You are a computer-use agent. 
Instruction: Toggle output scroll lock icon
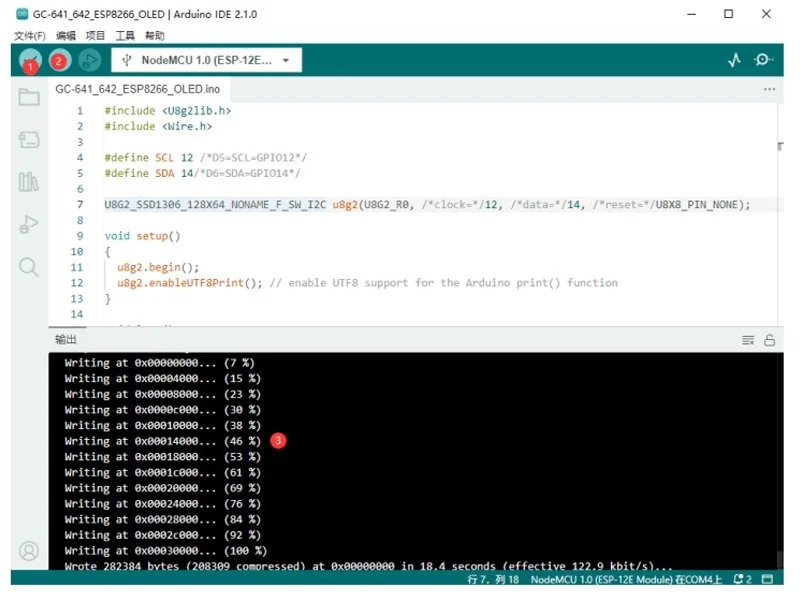point(769,340)
